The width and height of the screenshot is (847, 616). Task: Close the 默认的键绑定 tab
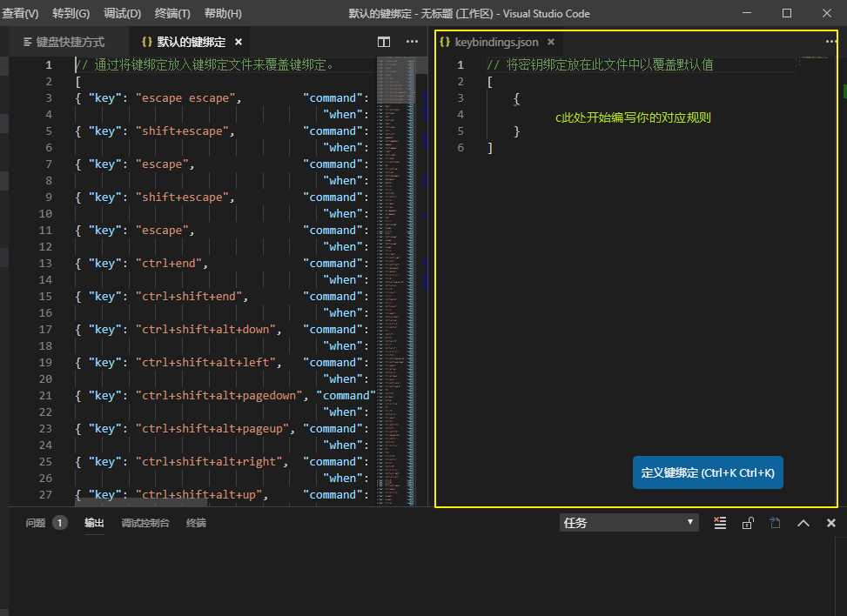click(239, 42)
